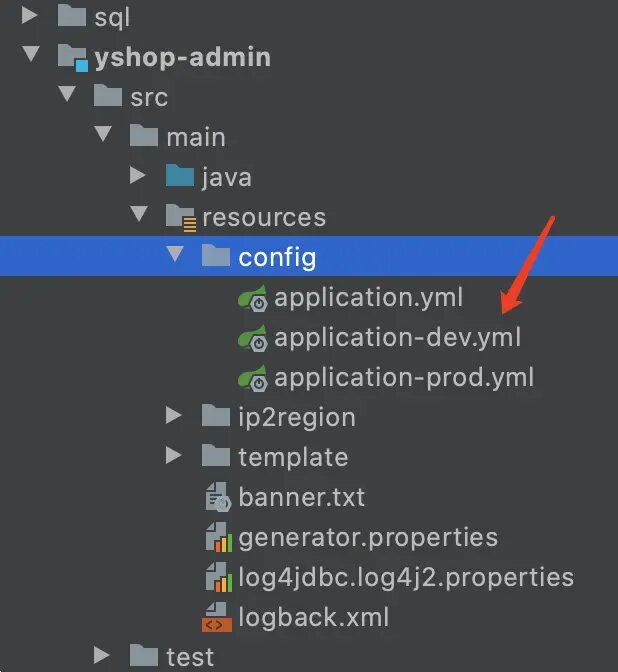Click the blue java source folder icon
Viewport: 618px width, 672px height.
[180, 176]
